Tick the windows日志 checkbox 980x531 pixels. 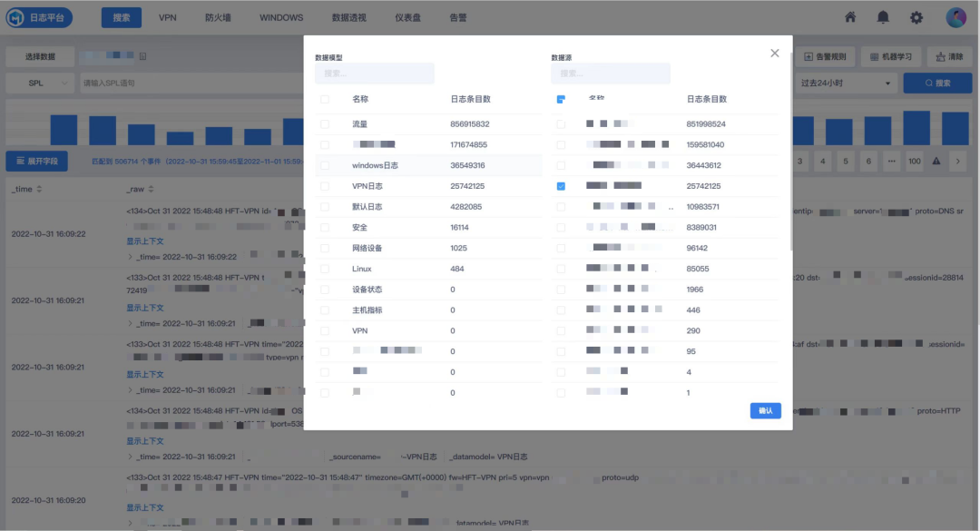[324, 166]
